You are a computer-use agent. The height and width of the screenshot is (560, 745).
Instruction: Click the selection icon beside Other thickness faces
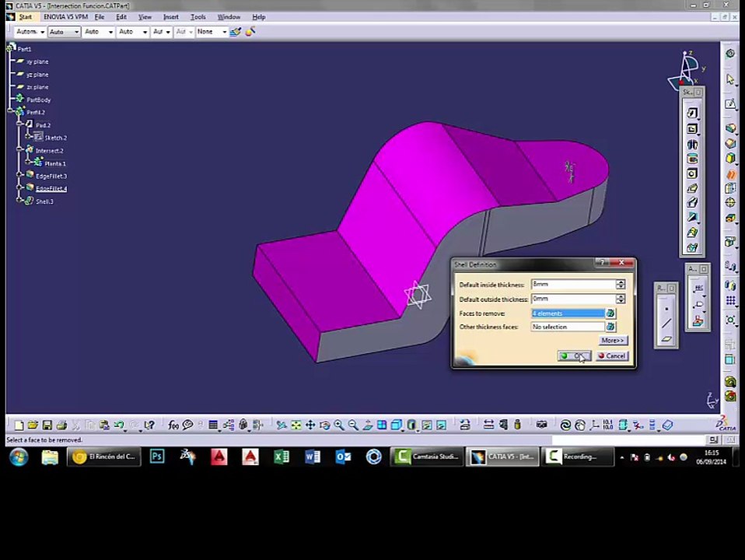tap(610, 327)
